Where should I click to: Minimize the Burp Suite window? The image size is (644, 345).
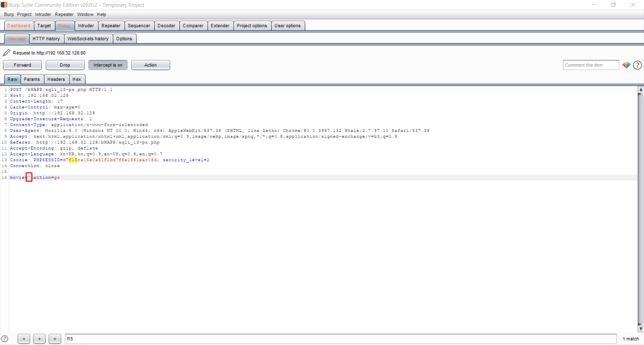594,5
